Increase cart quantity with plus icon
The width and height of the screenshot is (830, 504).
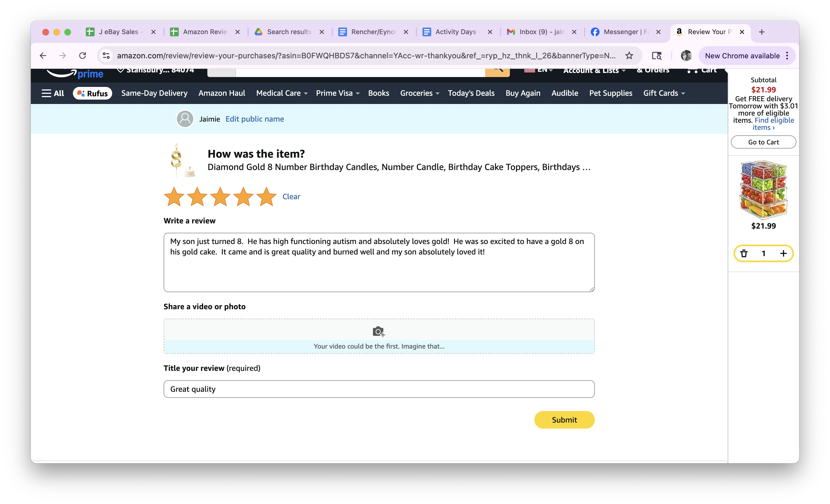(783, 253)
